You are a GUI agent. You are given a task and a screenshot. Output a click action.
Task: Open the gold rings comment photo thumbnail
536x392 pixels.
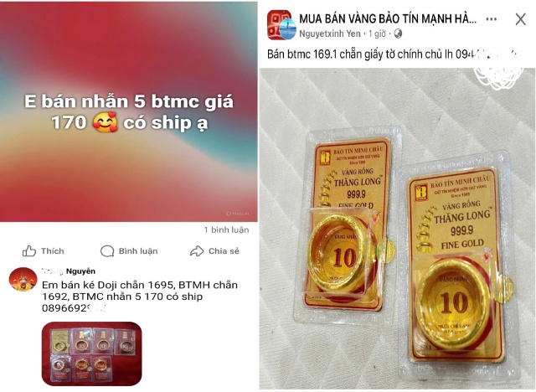coord(91,353)
